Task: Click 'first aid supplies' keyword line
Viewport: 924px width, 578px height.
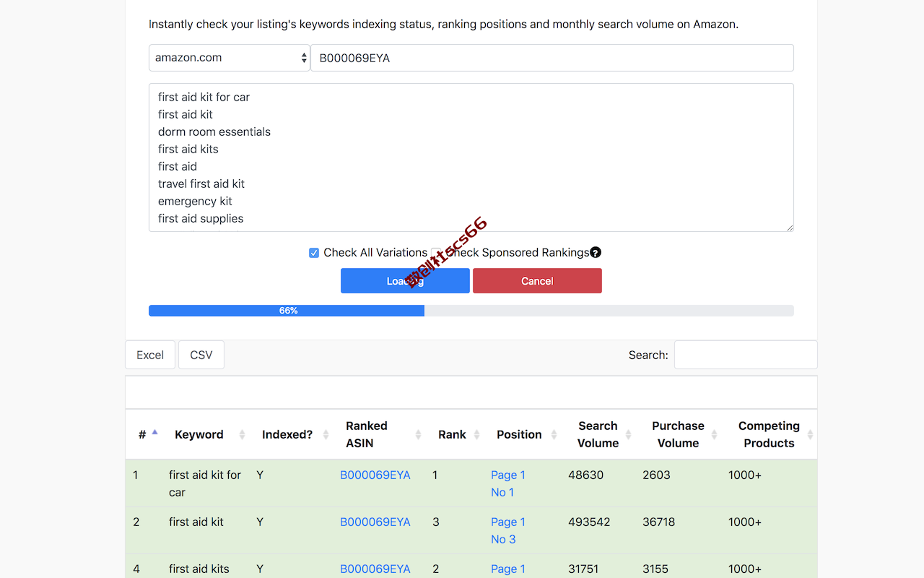Action: [201, 218]
